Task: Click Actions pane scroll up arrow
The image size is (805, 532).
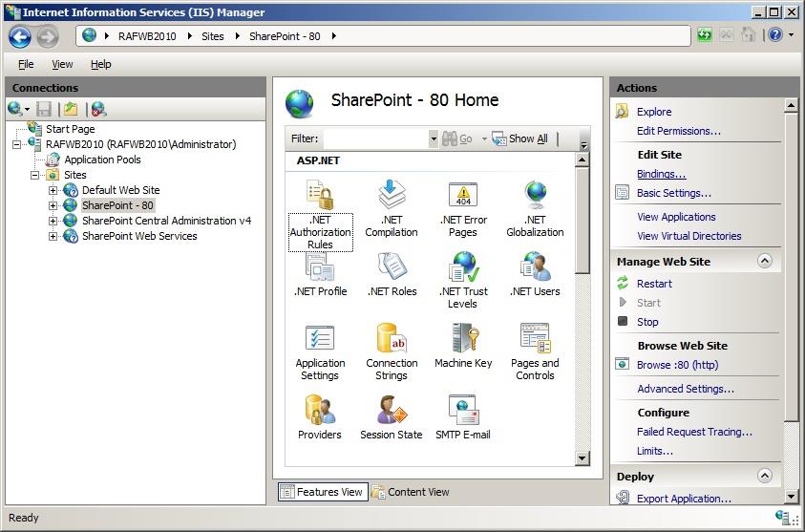Action: 791,106
